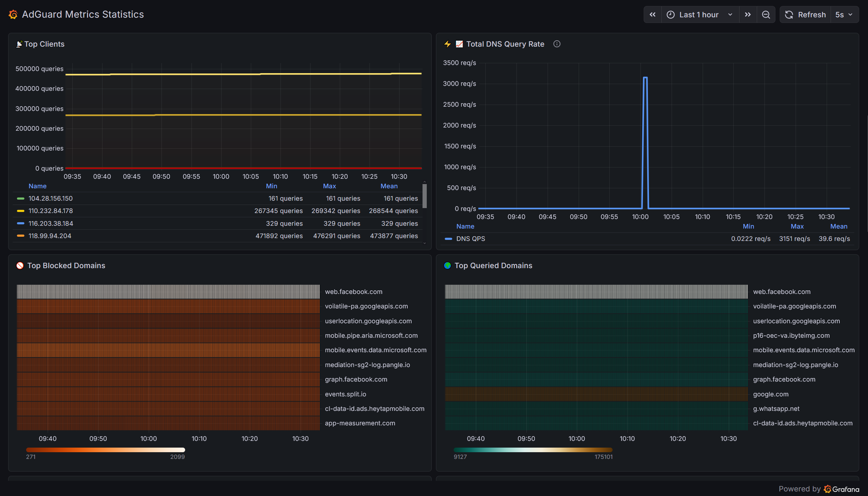Sort Top Clients legend by Max

pos(329,186)
